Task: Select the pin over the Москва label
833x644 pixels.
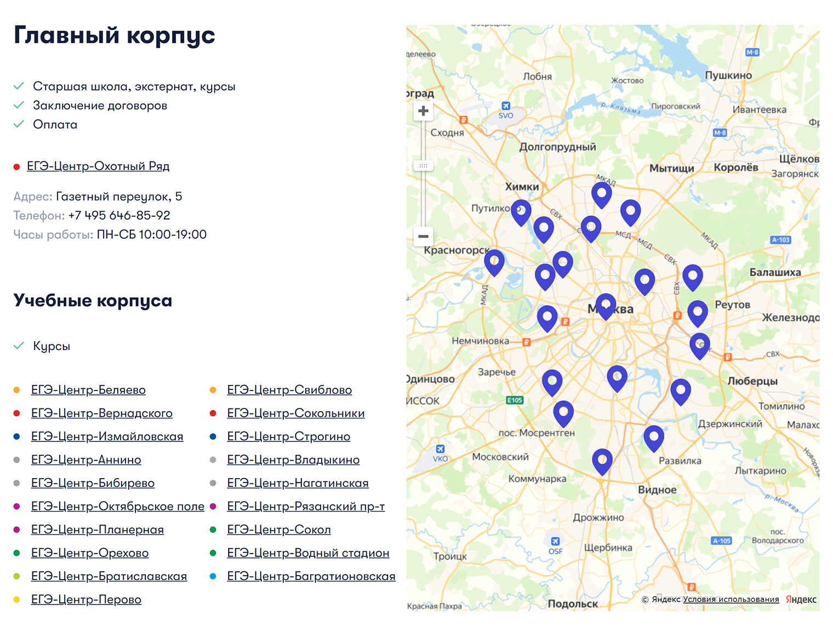Action: pos(606,307)
